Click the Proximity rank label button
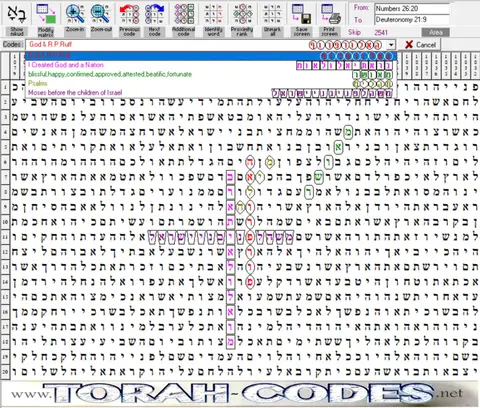The width and height of the screenshot is (480, 408). click(x=242, y=32)
